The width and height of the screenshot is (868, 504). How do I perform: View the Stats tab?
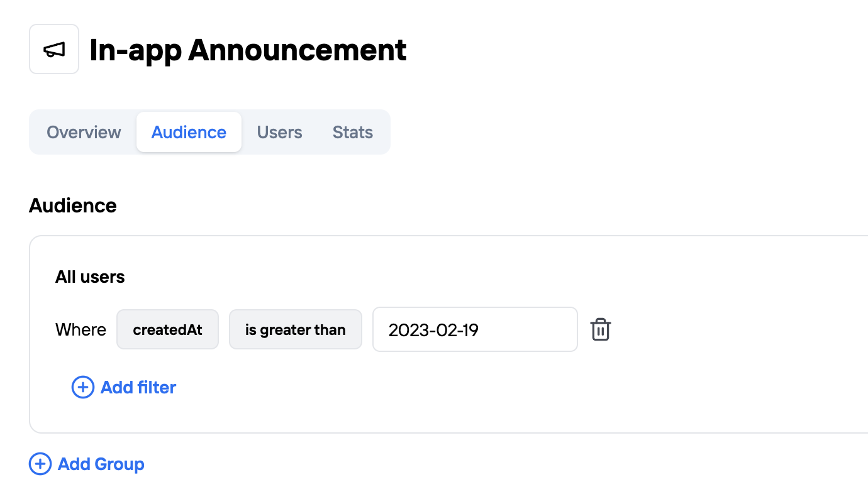[x=352, y=132]
